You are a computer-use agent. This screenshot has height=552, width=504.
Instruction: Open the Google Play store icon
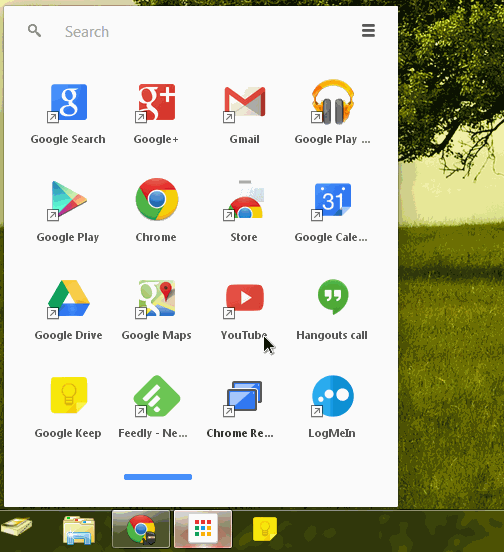68,200
